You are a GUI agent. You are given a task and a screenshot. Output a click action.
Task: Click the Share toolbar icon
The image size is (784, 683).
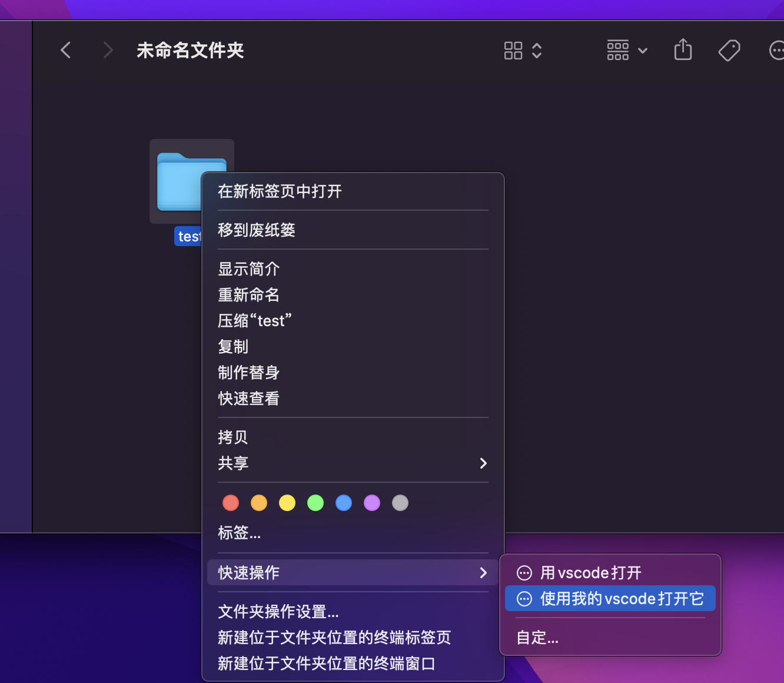click(x=683, y=49)
